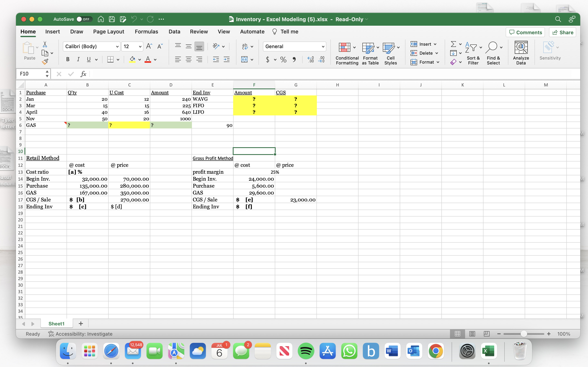Adjust the zoom slider
Image resolution: width=588 pixels, height=367 pixels.
pyautogui.click(x=524, y=334)
